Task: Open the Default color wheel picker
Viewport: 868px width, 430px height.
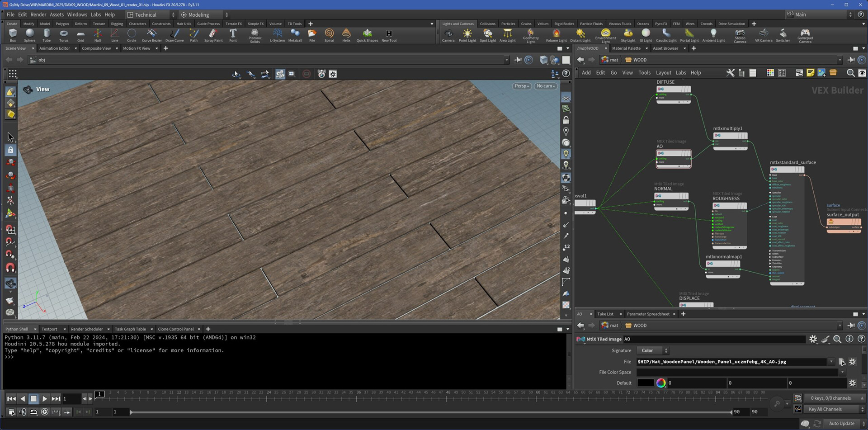Action: pos(661,383)
